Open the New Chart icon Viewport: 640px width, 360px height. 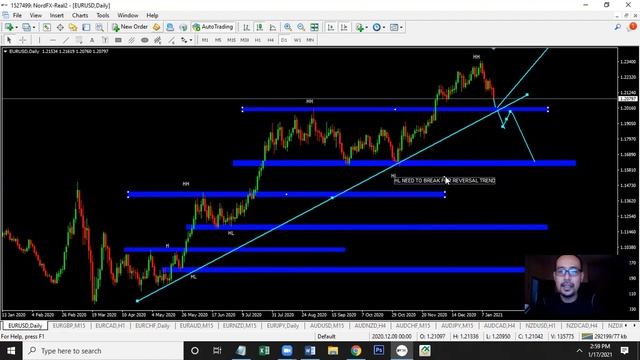pyautogui.click(x=9, y=27)
